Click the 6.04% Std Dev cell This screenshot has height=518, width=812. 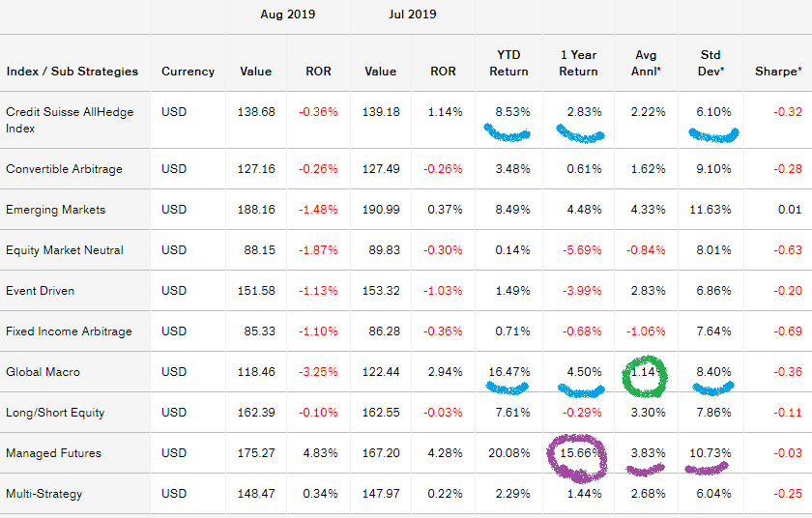point(713,494)
